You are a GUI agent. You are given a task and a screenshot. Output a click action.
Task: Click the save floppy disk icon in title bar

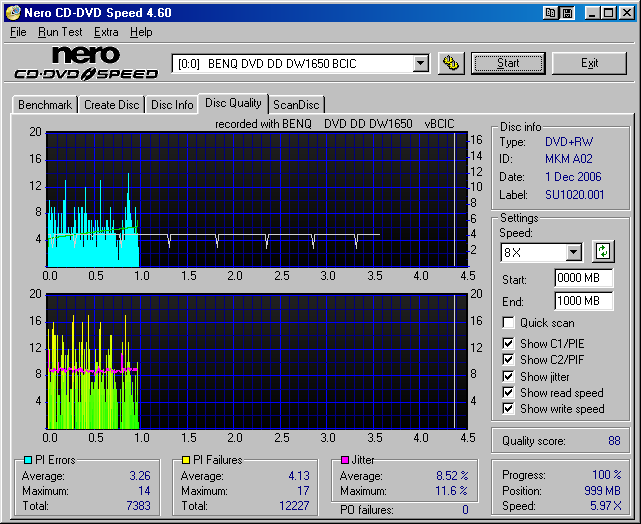[567, 12]
